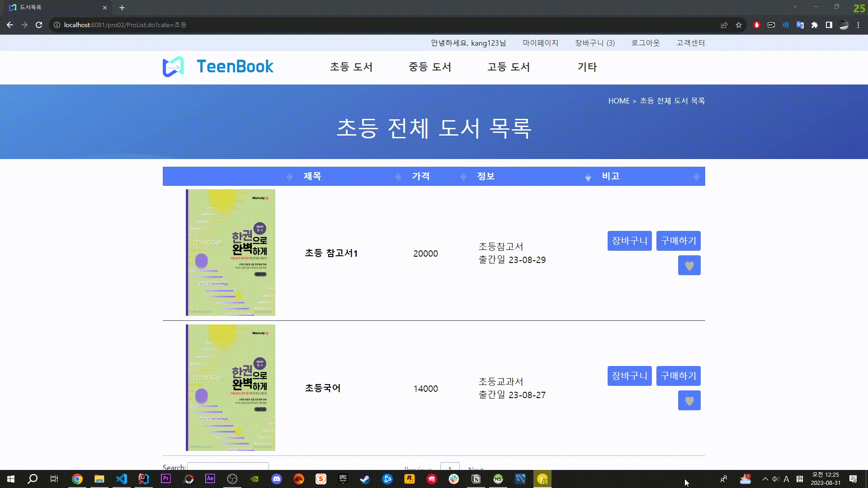Sort table by 가격 column

(x=420, y=176)
